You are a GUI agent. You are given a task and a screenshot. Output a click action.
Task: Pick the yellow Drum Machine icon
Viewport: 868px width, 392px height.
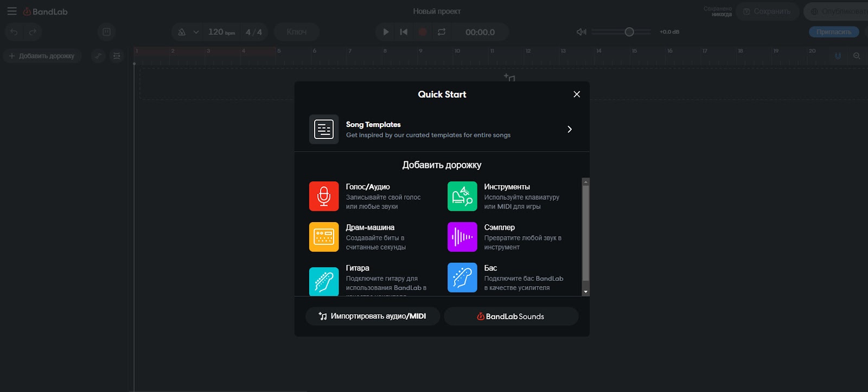(x=324, y=237)
